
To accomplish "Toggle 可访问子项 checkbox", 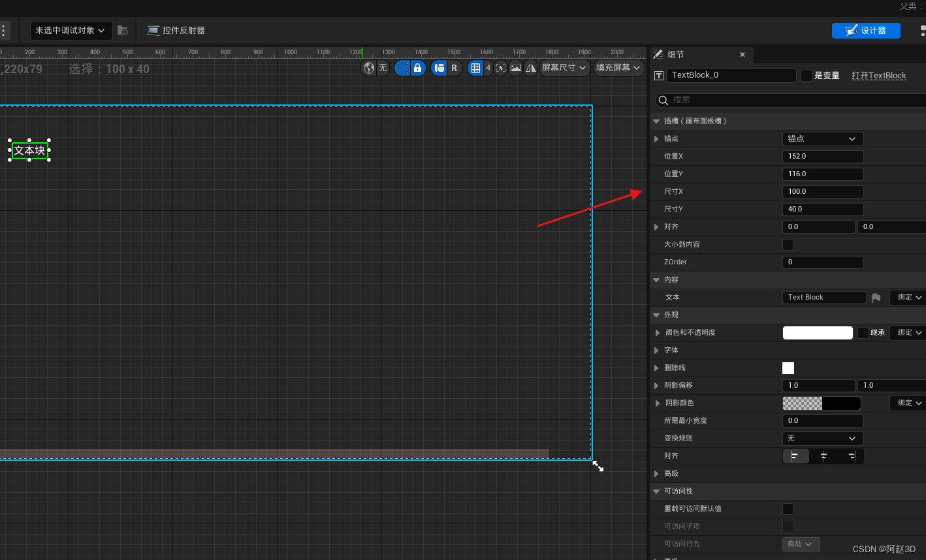I will pos(788,527).
